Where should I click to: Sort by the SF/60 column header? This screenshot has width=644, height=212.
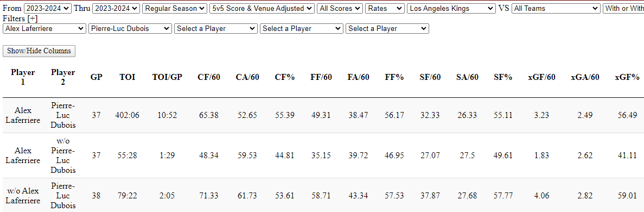click(430, 77)
